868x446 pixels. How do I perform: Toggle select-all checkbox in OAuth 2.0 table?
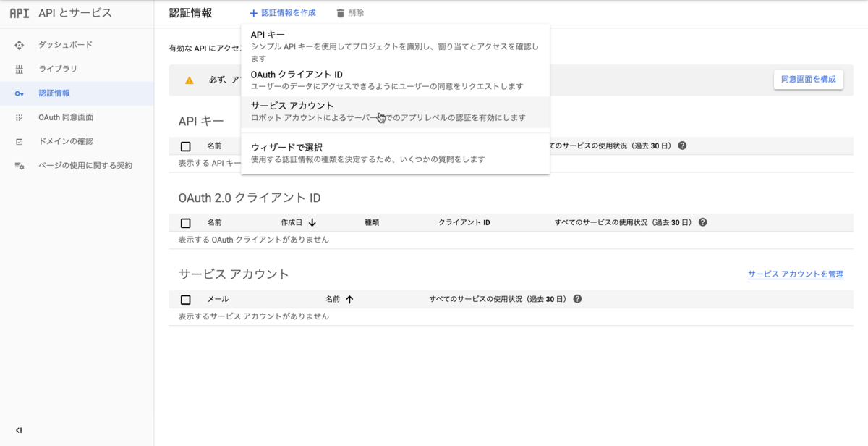(x=186, y=223)
